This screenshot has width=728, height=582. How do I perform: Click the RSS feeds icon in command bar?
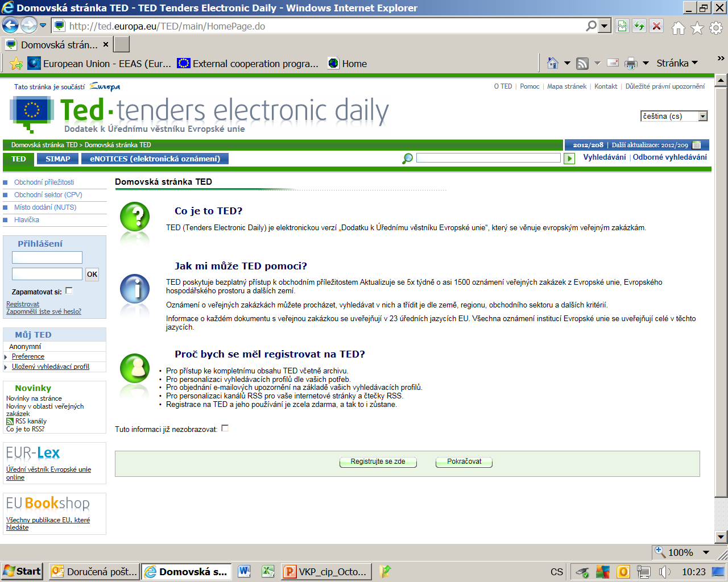582,63
